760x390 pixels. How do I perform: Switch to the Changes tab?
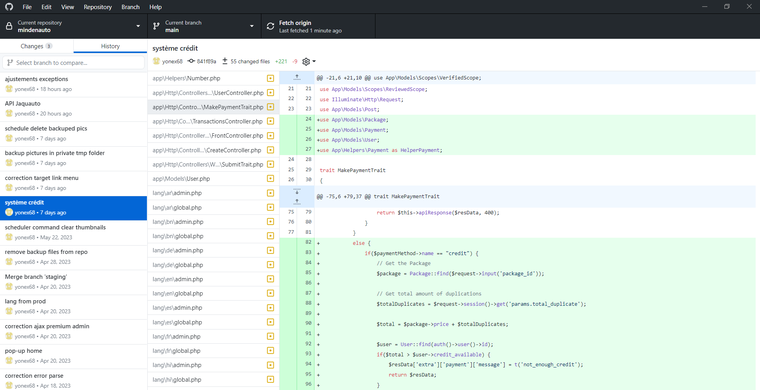(37, 46)
